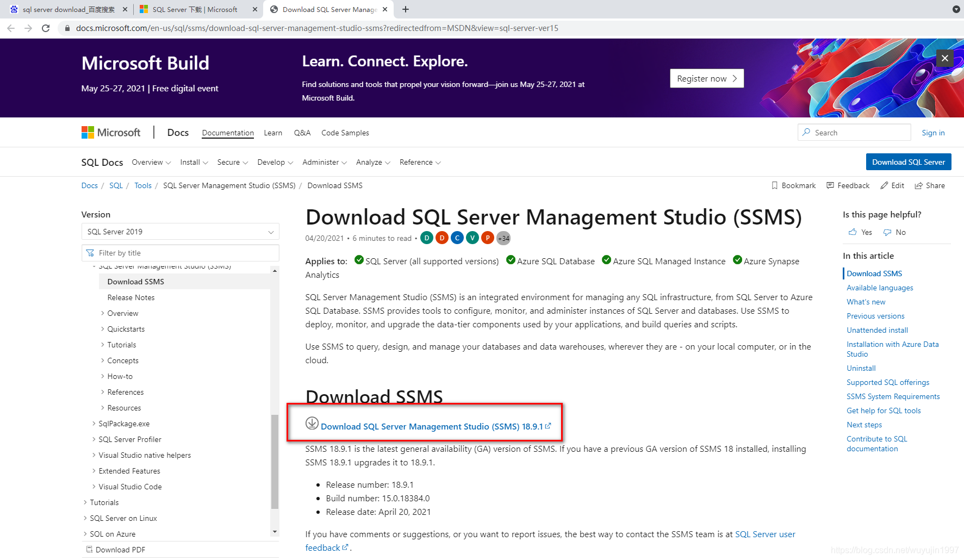This screenshot has width=964, height=560.
Task: Open the Q&A nav item
Action: click(x=302, y=133)
